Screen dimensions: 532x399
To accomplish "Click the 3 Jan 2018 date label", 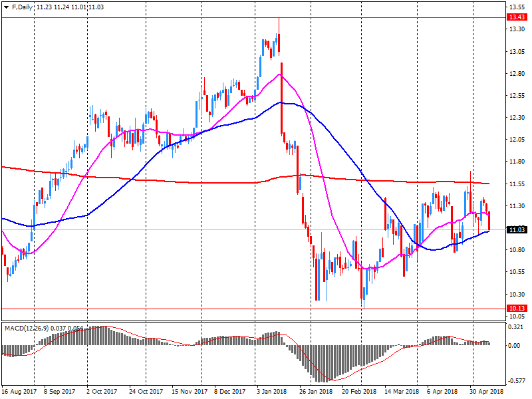I will tap(271, 392).
